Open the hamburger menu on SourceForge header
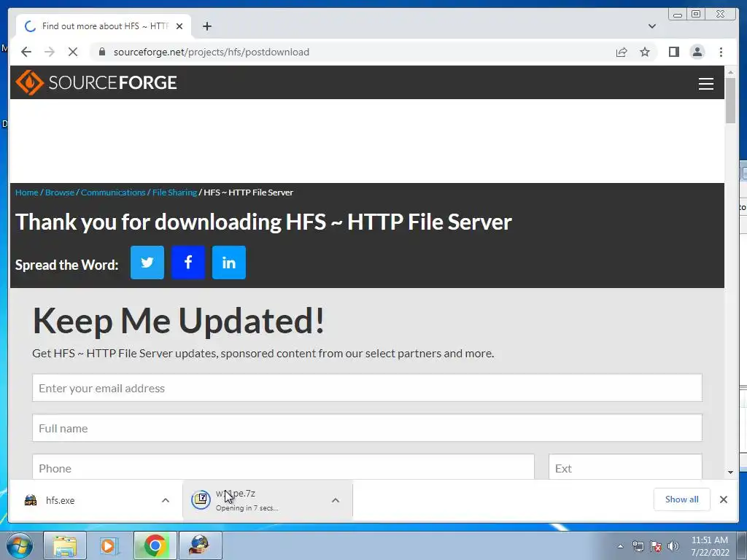The height and width of the screenshot is (560, 747). click(x=705, y=83)
